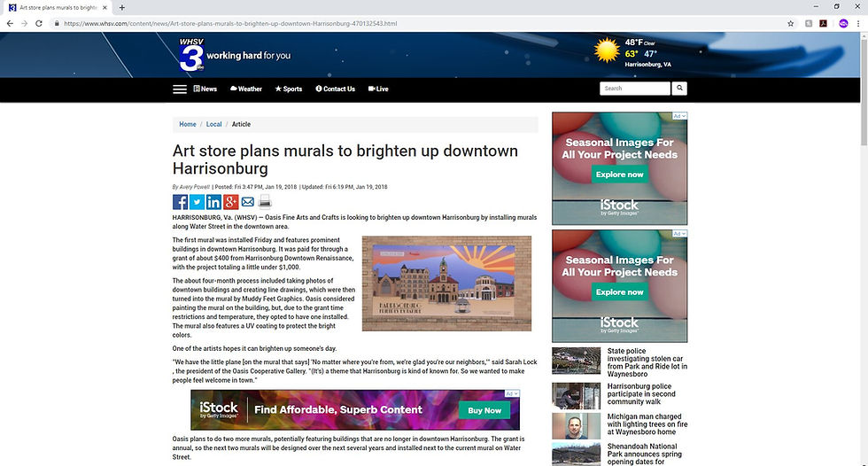The width and height of the screenshot is (868, 466).
Task: Open the browser profile avatar
Action: point(843,23)
